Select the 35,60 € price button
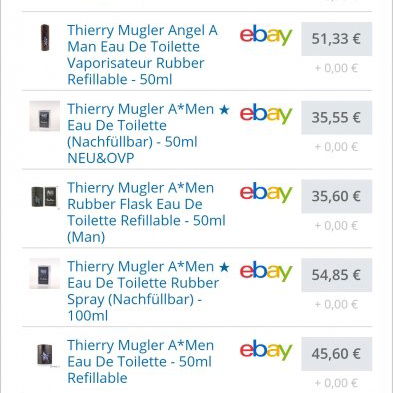Image resolution: width=393 pixels, height=393 pixels. click(x=336, y=196)
